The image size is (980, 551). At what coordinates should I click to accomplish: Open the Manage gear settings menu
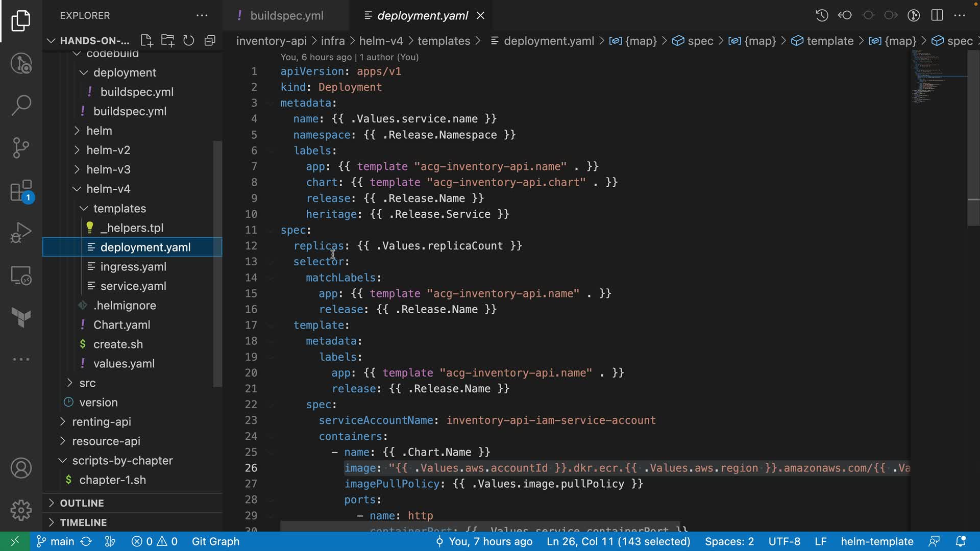click(x=21, y=510)
